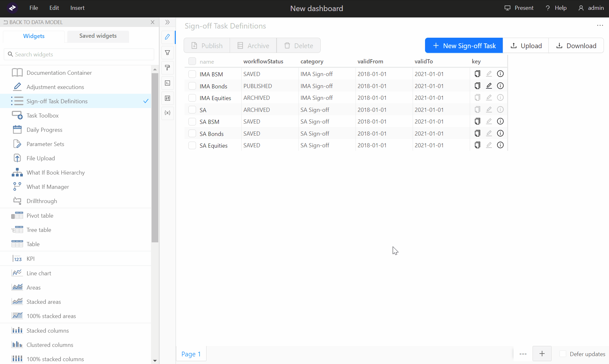This screenshot has width=609, height=364.
Task: Copy icon in IMA Bonds row
Action: pos(477,86)
